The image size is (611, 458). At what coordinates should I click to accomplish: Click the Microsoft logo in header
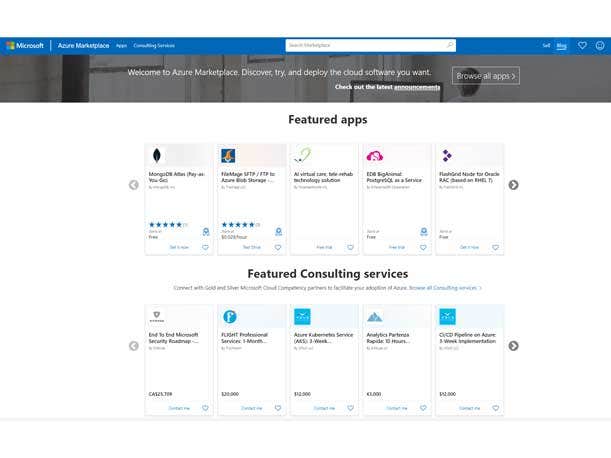click(25, 45)
